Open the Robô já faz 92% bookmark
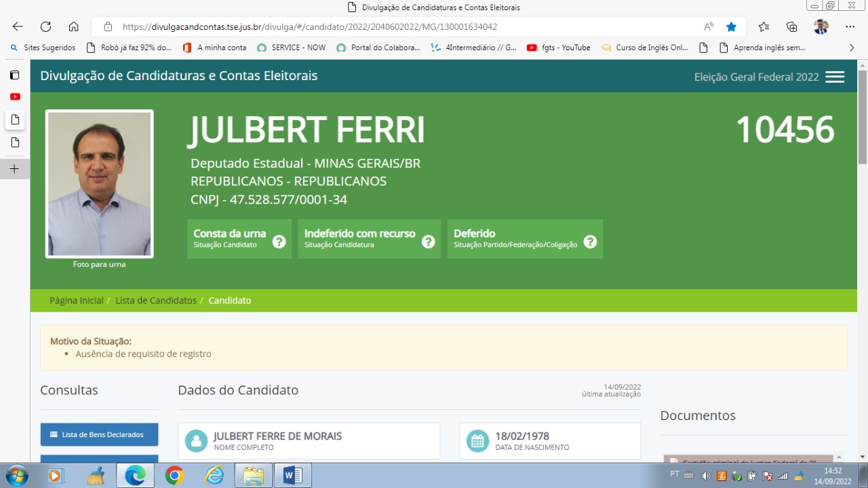This screenshot has width=868, height=488. click(x=130, y=48)
